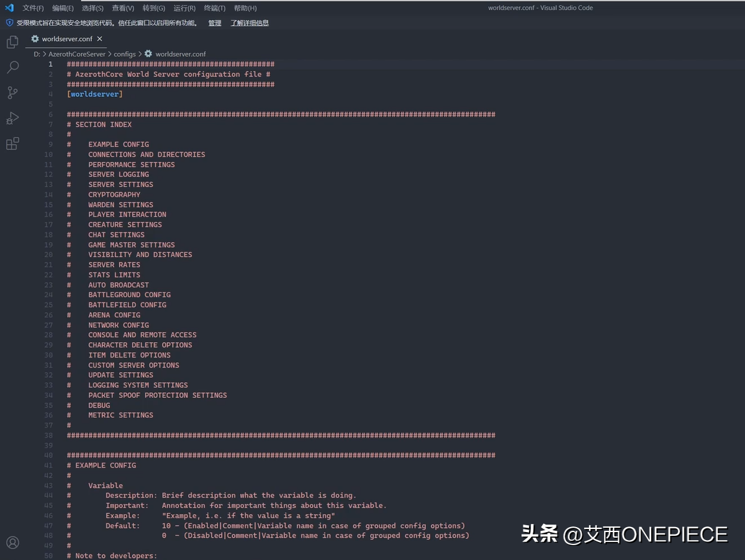745x560 pixels.
Task: Click the [worldserver] section header line
Action: click(x=94, y=94)
